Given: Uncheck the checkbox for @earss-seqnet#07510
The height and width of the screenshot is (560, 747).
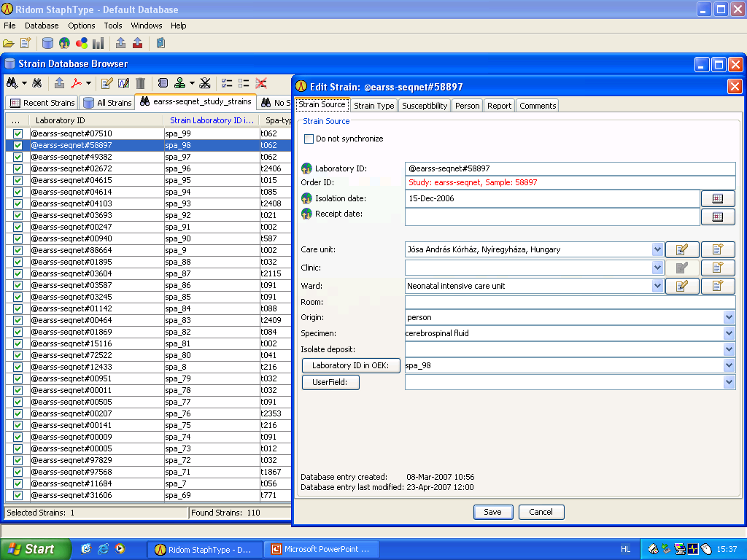Looking at the screenshot, I should click(x=18, y=133).
